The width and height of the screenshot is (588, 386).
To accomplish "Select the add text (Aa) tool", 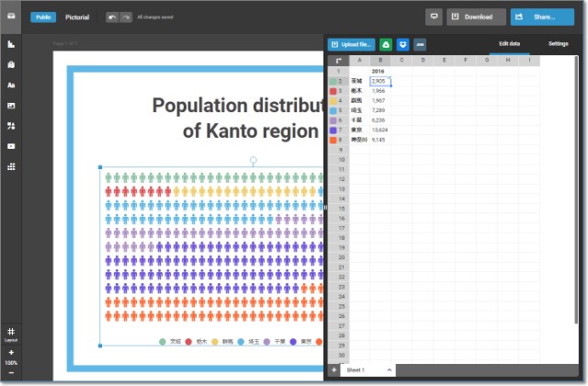I will [x=11, y=85].
